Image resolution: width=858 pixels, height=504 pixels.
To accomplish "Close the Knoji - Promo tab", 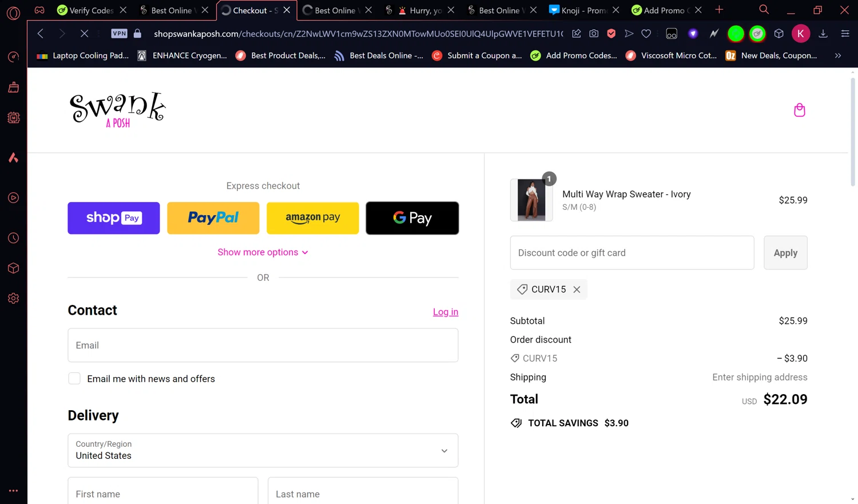I will pos(615,10).
